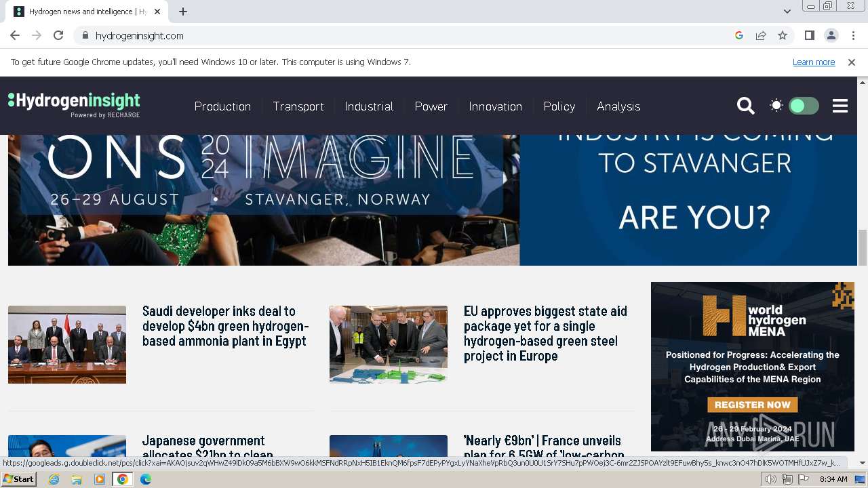Screen dimensions: 868x488
Task: View site information lock icon
Action: click(x=85, y=35)
